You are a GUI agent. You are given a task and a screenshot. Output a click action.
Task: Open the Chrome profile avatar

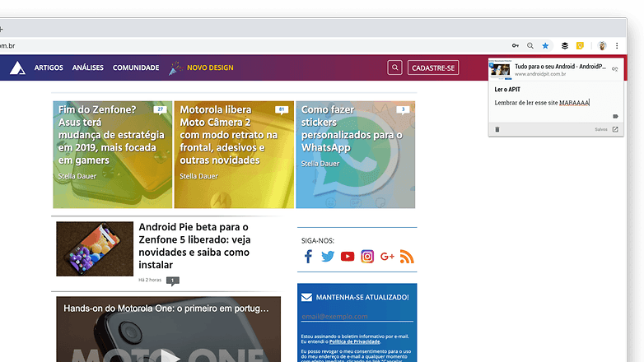(x=602, y=45)
